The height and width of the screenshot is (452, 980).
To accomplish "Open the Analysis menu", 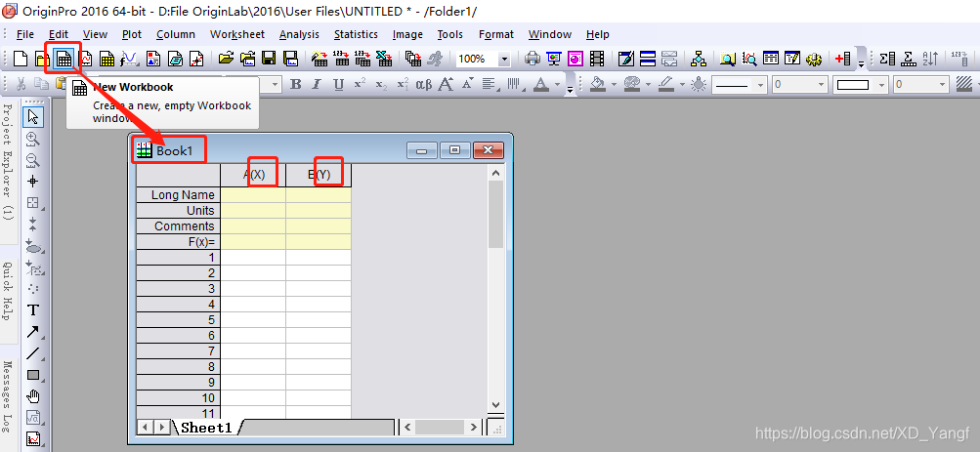I will [299, 34].
